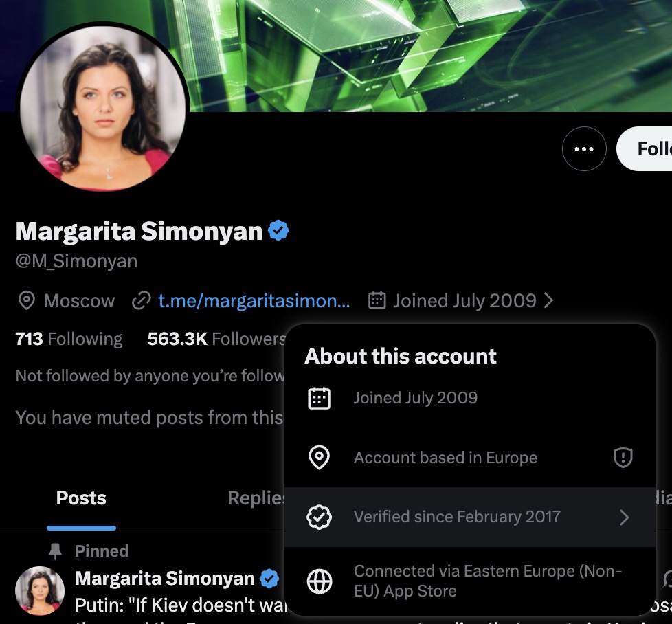Click the location pin icon beside Moscow
672x624 pixels.
pos(27,300)
